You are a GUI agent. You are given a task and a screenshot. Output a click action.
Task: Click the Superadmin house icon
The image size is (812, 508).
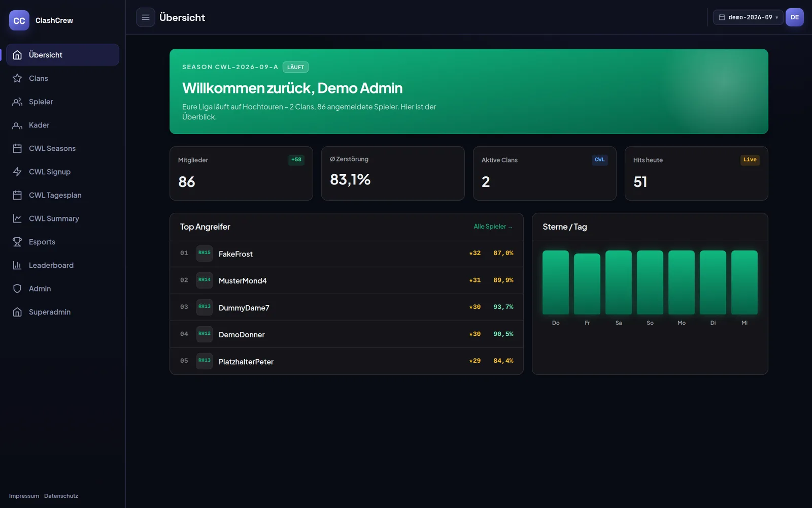tap(17, 312)
